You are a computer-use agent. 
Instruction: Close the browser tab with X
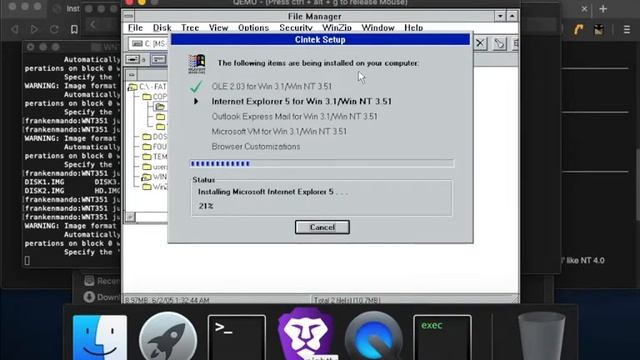pyautogui.click(x=584, y=9)
